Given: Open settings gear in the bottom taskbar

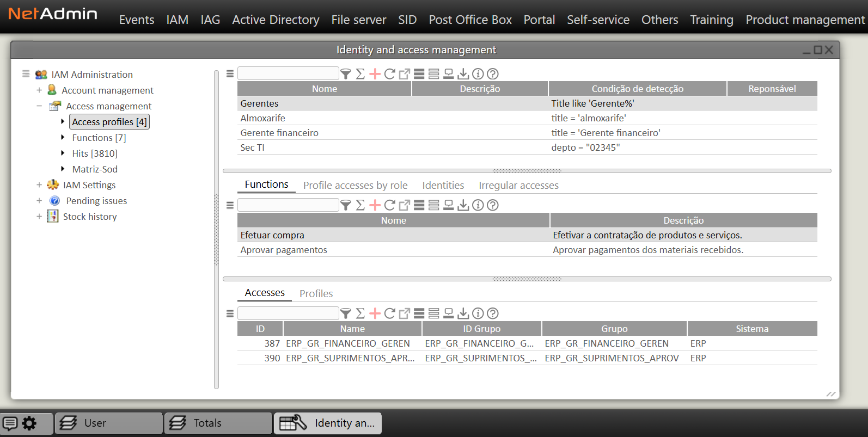Looking at the screenshot, I should click(x=29, y=423).
